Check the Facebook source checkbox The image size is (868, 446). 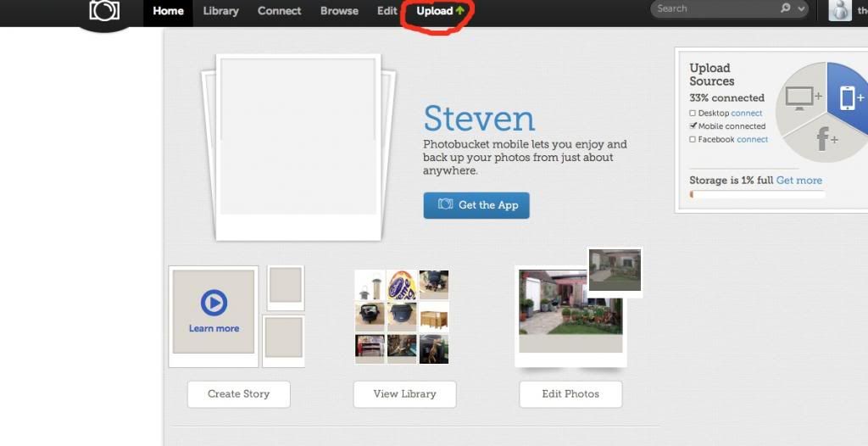pos(693,140)
